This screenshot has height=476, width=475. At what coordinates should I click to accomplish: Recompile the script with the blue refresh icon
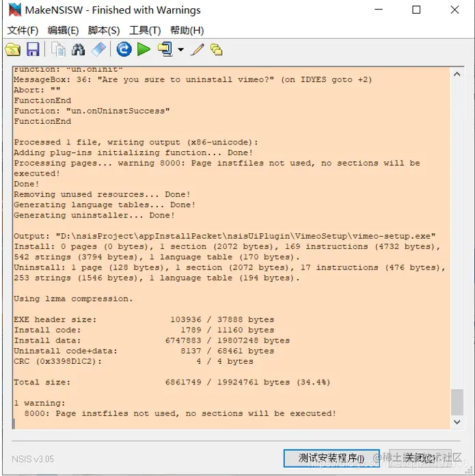(x=124, y=49)
